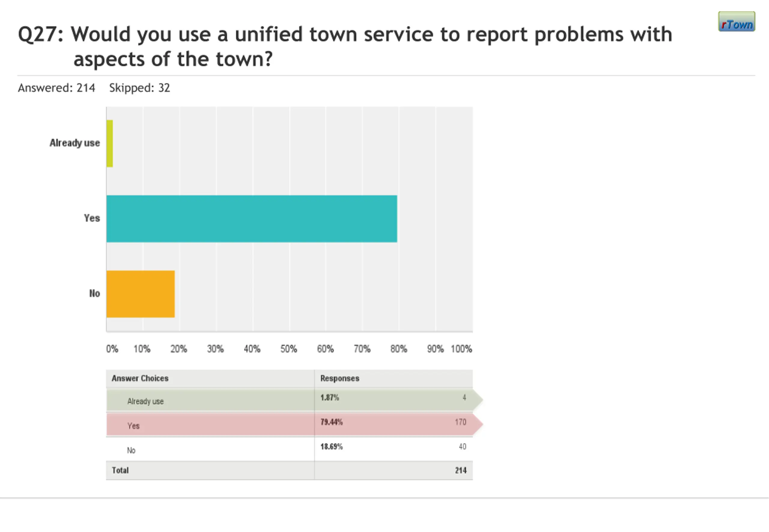Select the No table row
This screenshot has width=769, height=532.
coord(290,449)
